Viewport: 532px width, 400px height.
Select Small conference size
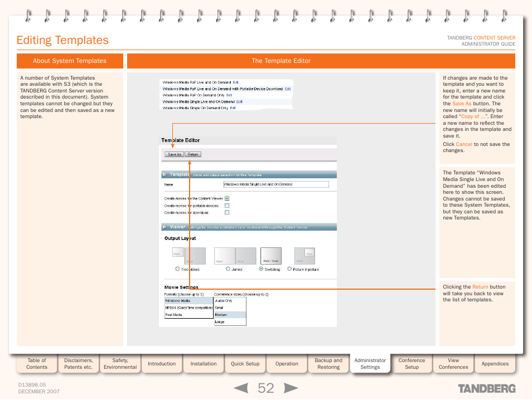point(230,308)
